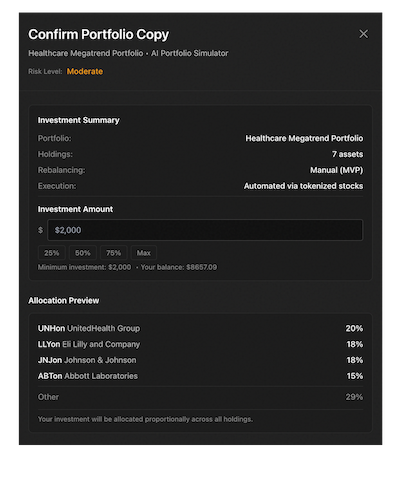Click the Allocation Preview heading
The height and width of the screenshot is (481, 400).
tap(64, 301)
